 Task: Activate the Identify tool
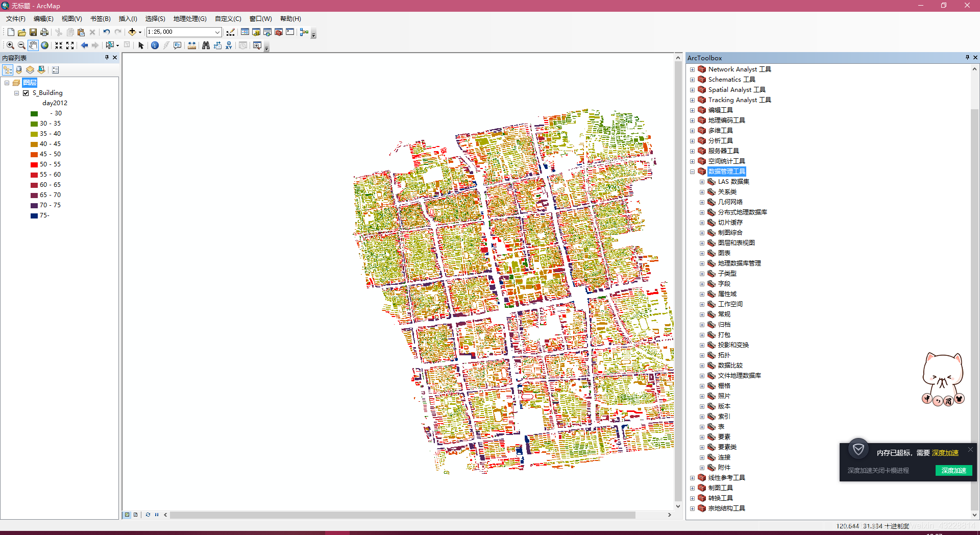pos(155,45)
